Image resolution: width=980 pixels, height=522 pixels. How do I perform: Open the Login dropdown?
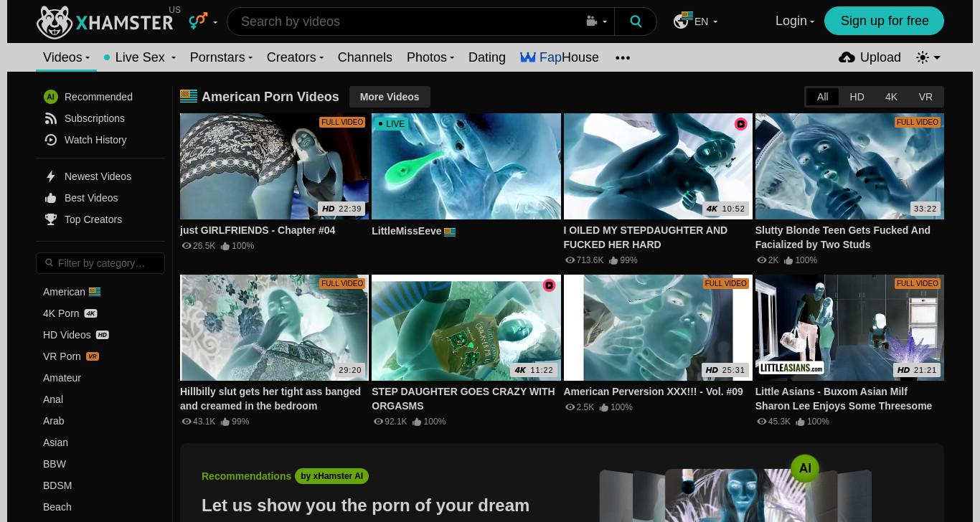[x=794, y=21]
